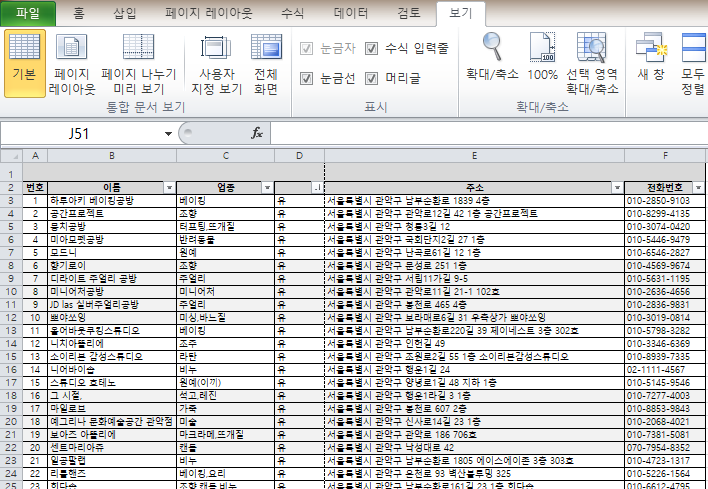
Task: Select 업종 cell 반려동물
Action: (225, 240)
